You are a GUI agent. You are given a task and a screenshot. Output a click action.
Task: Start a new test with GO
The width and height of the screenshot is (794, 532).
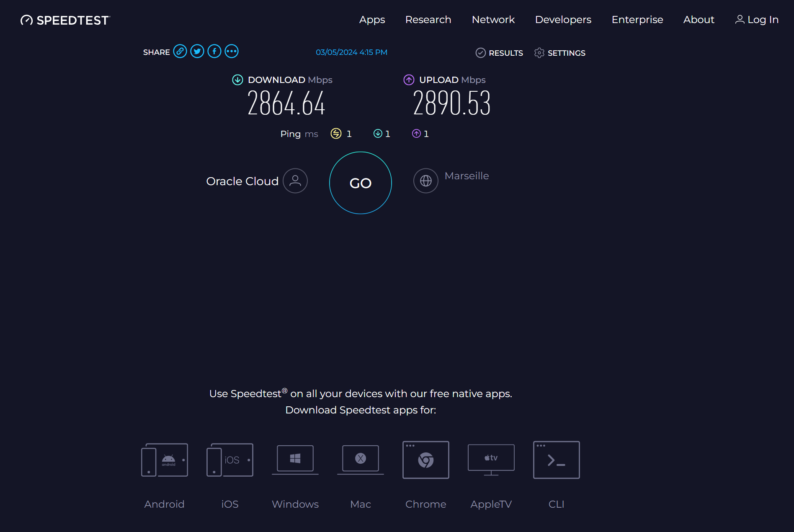click(360, 183)
